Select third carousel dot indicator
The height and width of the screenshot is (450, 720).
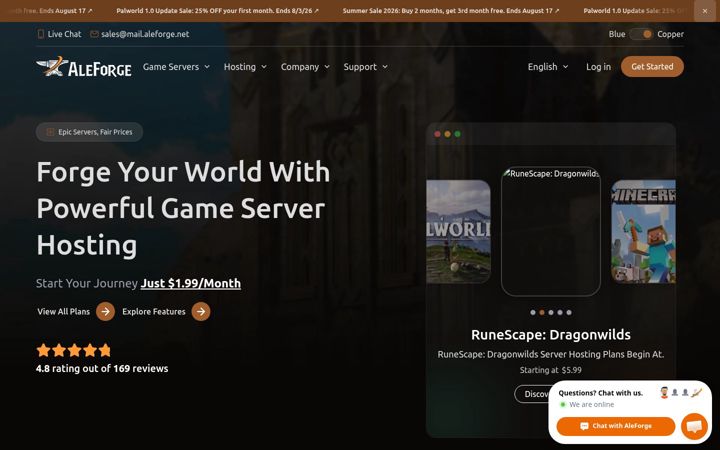point(551,312)
